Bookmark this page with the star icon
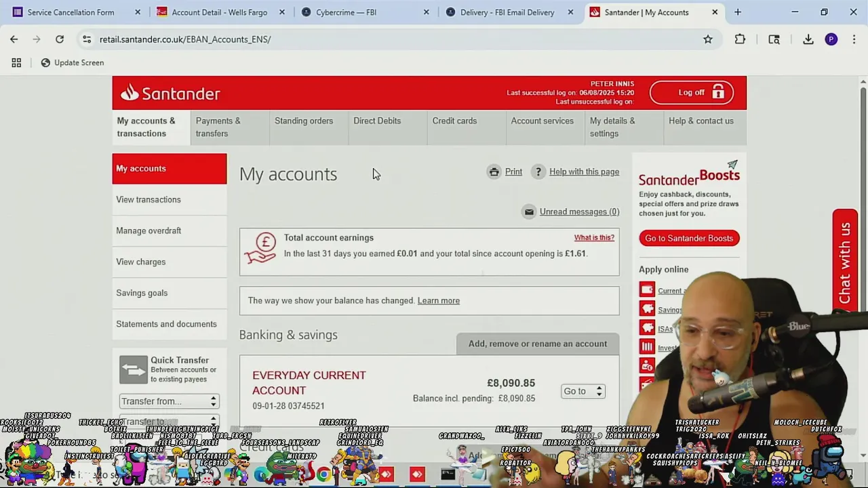The height and width of the screenshot is (488, 868). click(707, 39)
